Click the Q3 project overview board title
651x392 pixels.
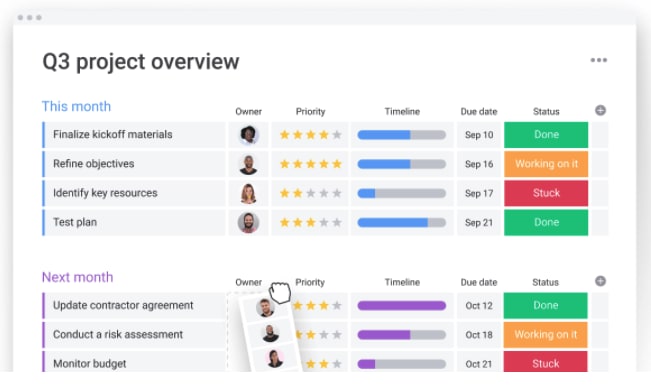click(x=141, y=62)
